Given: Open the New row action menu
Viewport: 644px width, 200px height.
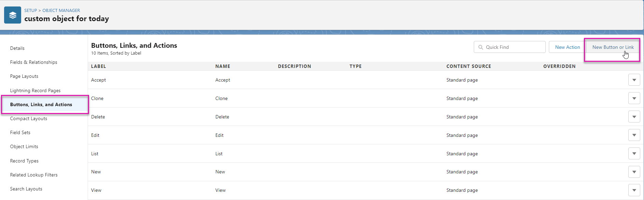Looking at the screenshot, I should [x=634, y=172].
